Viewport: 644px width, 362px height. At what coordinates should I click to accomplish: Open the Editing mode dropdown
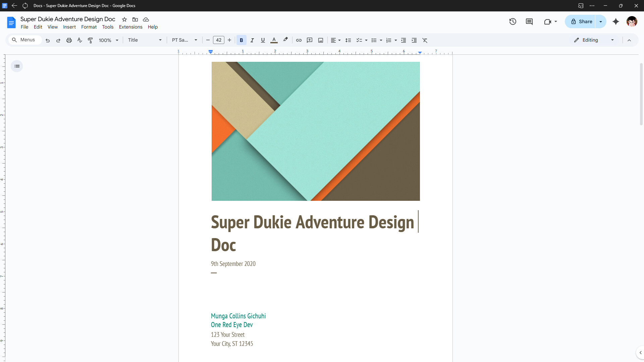click(594, 40)
